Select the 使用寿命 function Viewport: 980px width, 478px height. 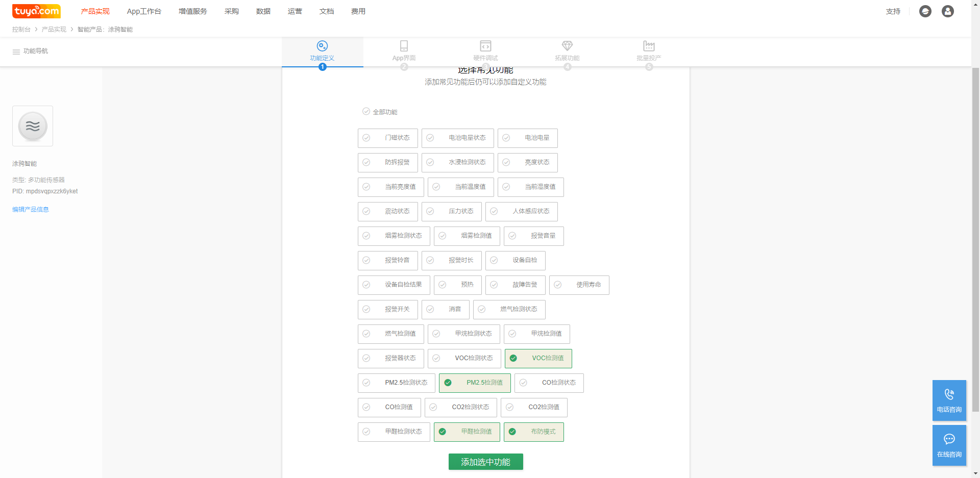point(579,285)
